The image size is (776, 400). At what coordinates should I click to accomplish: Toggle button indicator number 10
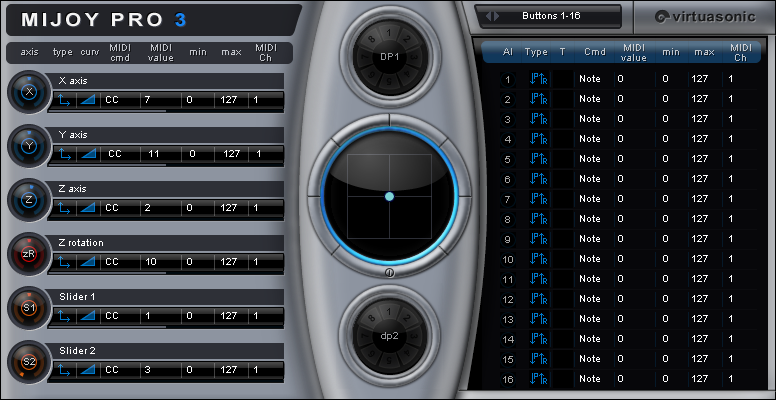click(x=507, y=259)
